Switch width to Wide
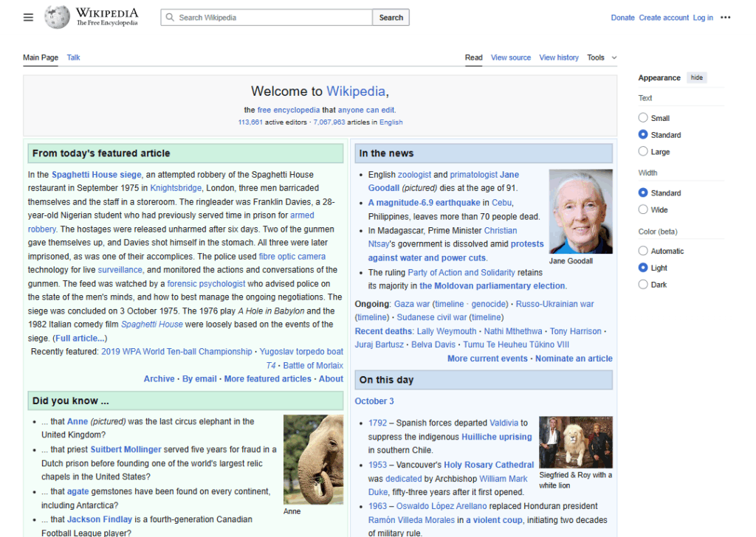The height and width of the screenshot is (537, 756). [x=643, y=210]
